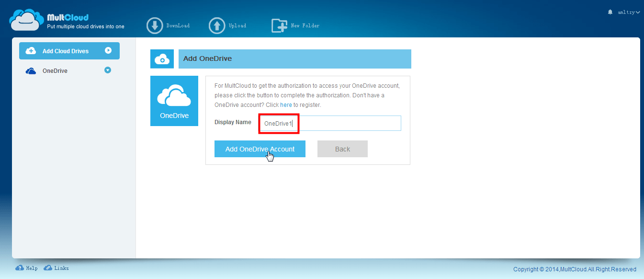Click the Add Cloud Drives menu item
This screenshot has width=644, height=279.
click(69, 51)
